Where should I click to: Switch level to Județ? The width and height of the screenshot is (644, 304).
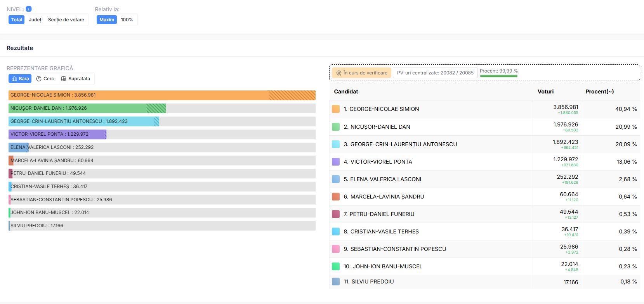[x=35, y=20]
